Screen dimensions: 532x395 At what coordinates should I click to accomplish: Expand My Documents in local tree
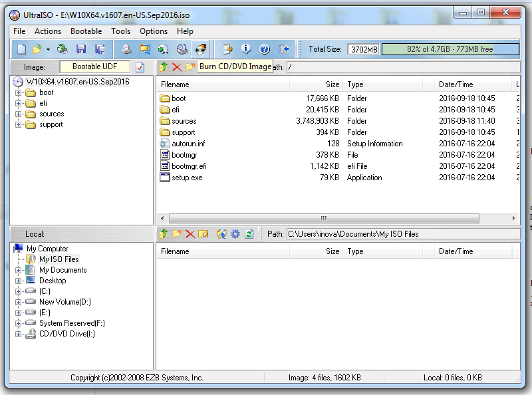coord(19,270)
